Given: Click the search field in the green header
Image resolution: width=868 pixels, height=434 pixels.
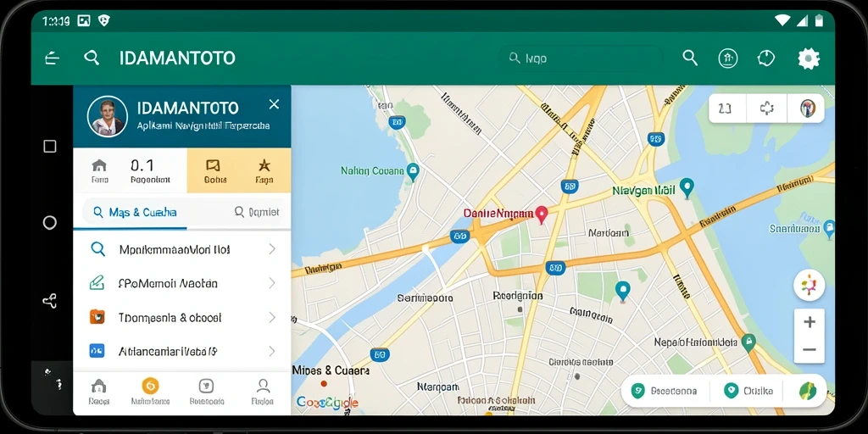Looking at the screenshot, I should pos(580,58).
